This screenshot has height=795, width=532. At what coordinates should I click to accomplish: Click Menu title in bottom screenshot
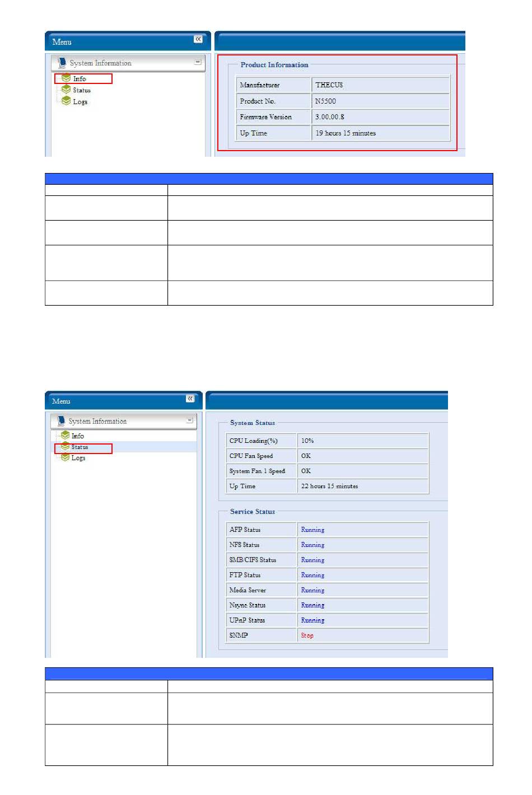pos(61,401)
